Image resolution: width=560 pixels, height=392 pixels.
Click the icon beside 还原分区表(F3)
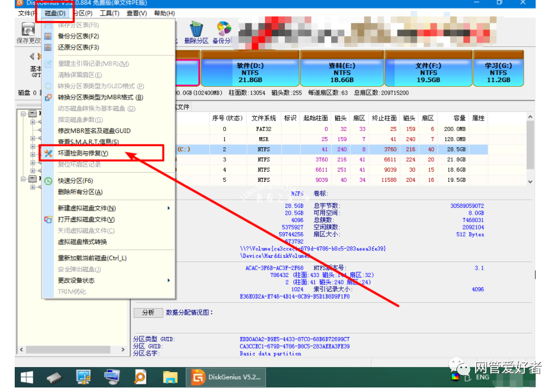tap(48, 48)
